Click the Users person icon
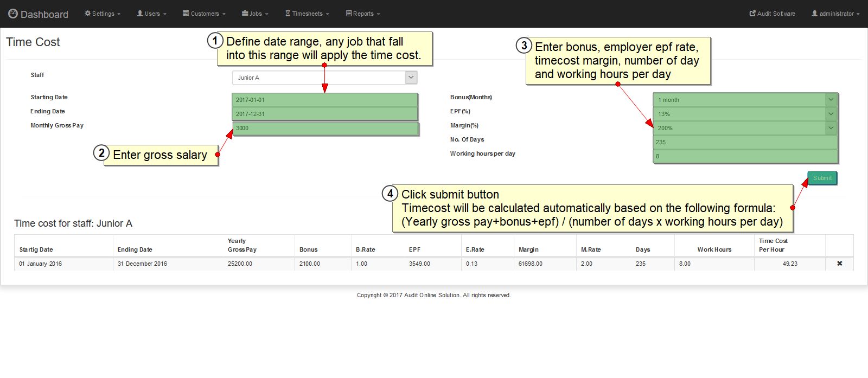Image resolution: width=868 pixels, height=378 pixels. click(x=140, y=14)
